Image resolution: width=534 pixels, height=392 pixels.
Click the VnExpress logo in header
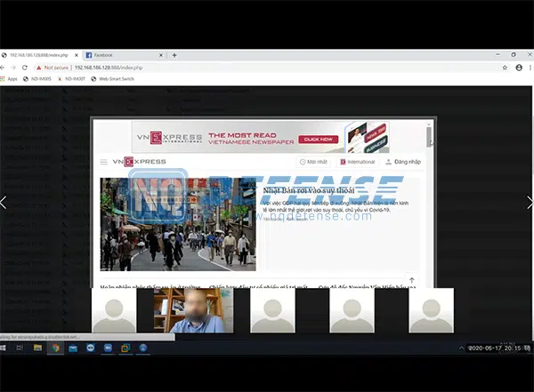point(140,162)
